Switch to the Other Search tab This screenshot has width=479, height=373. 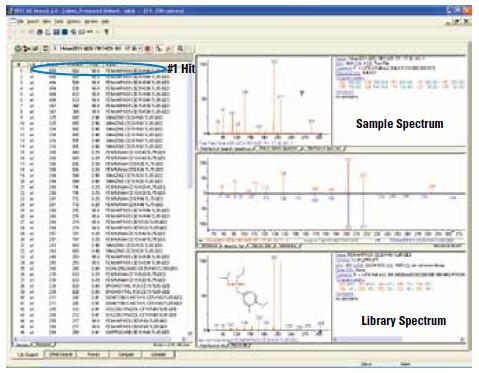pos(61,354)
